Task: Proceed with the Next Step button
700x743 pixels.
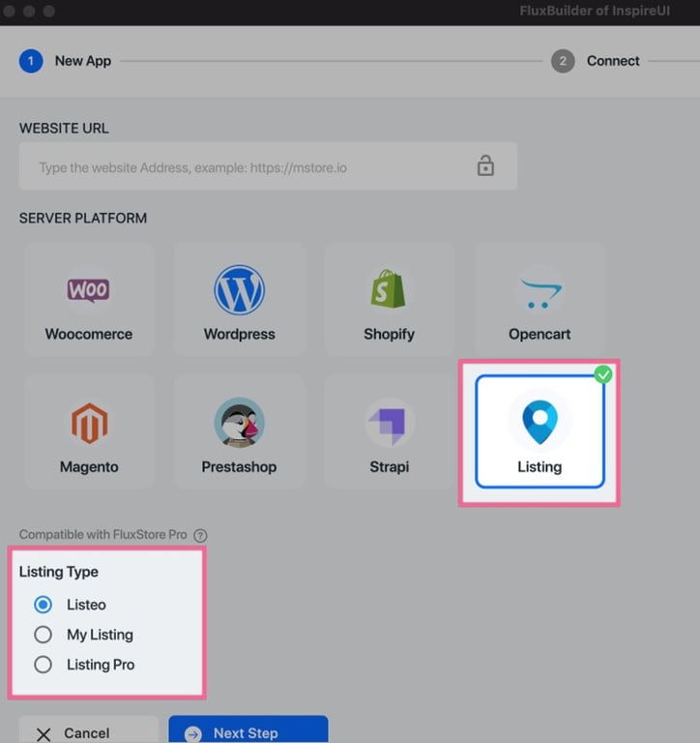Action: click(x=248, y=729)
